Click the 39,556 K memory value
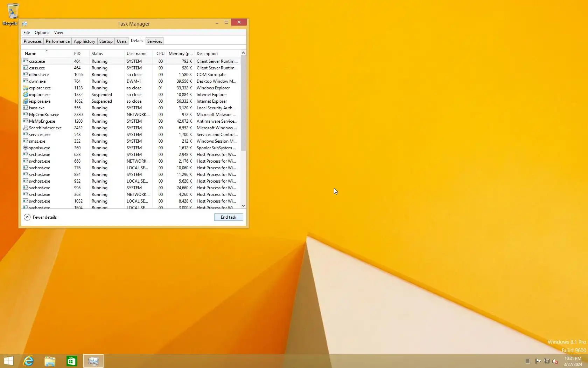The height and width of the screenshot is (368, 588). 184,81
